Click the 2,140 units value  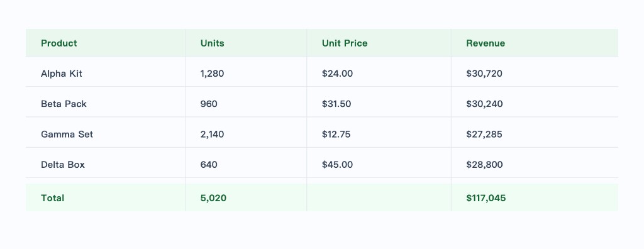click(212, 135)
